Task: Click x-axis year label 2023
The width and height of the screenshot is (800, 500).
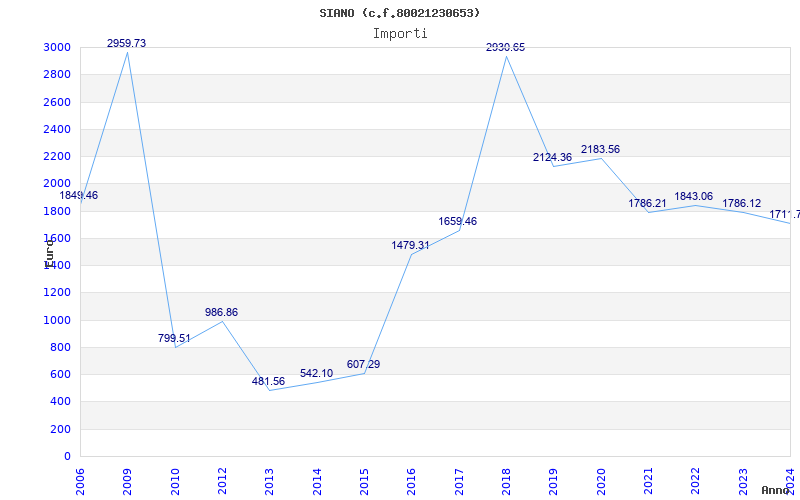Action: pyautogui.click(x=743, y=482)
